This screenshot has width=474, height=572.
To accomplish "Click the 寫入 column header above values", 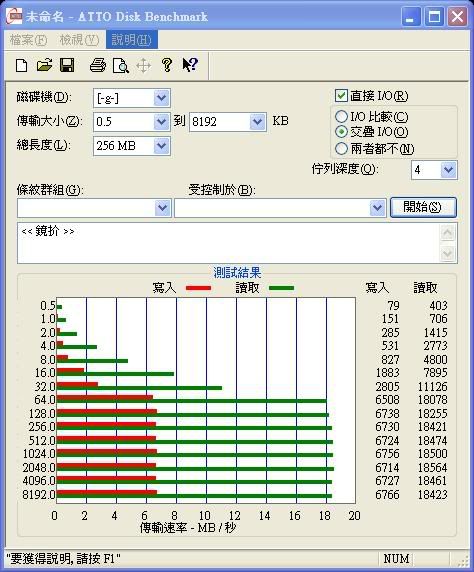I will coord(377,288).
